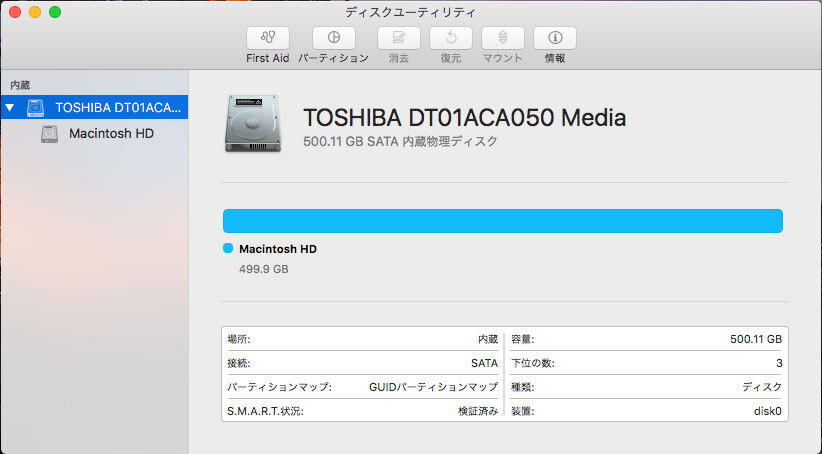Click the large hard drive image

pos(253,124)
